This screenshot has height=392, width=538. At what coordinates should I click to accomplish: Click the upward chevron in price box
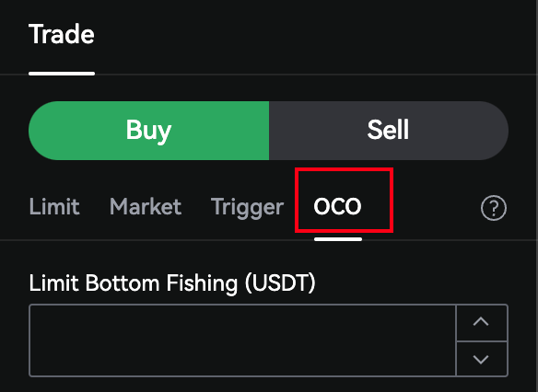(481, 321)
